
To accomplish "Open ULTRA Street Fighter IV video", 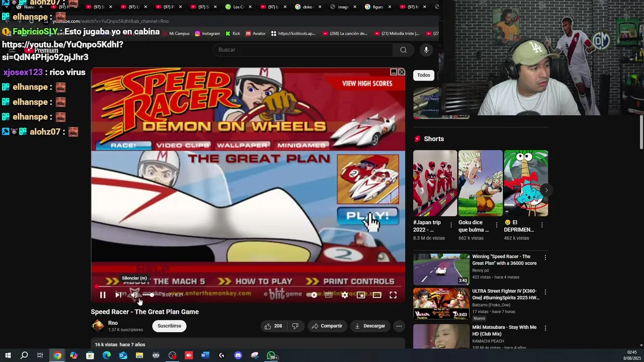I will point(505,294).
